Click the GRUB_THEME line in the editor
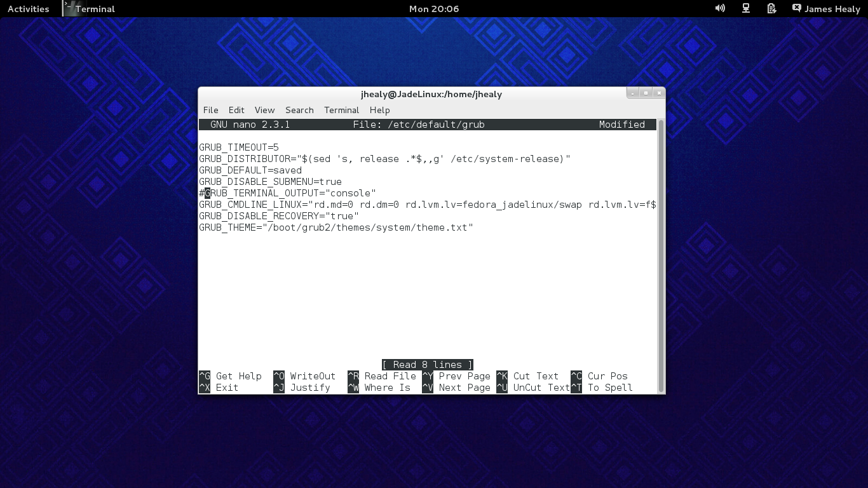 (x=336, y=227)
